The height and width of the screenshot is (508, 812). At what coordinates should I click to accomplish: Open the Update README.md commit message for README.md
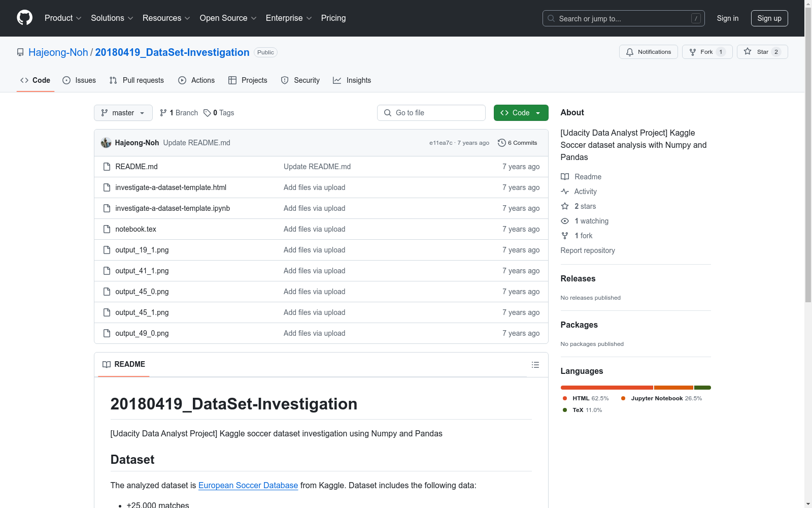tap(317, 167)
